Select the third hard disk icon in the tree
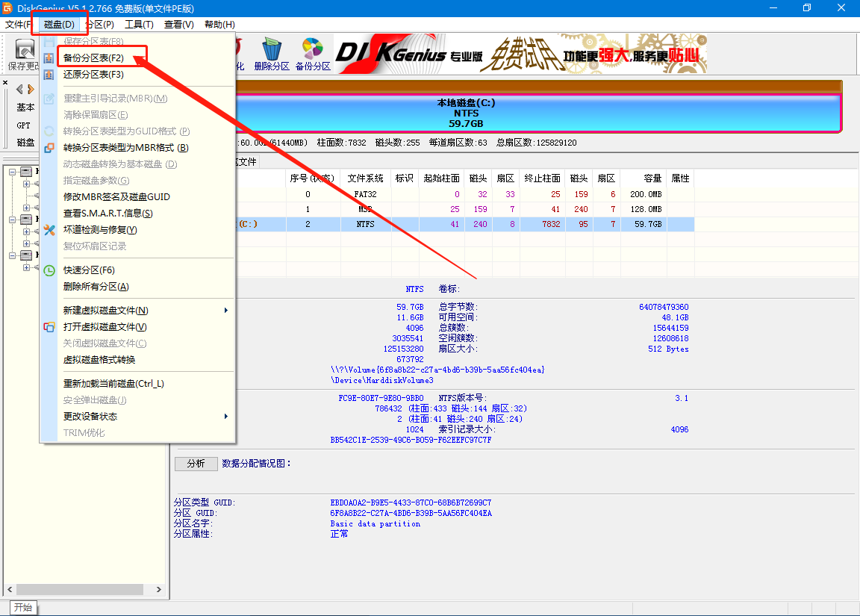 click(26, 255)
